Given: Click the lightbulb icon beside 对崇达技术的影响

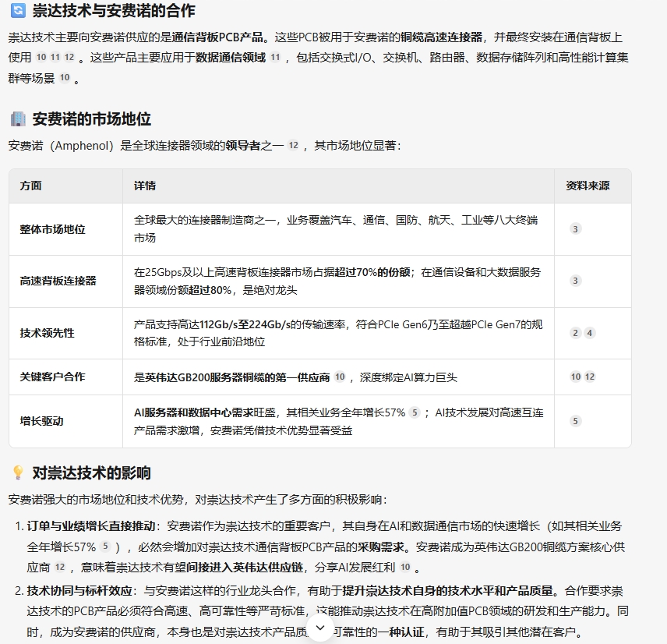Looking at the screenshot, I should 18,472.
